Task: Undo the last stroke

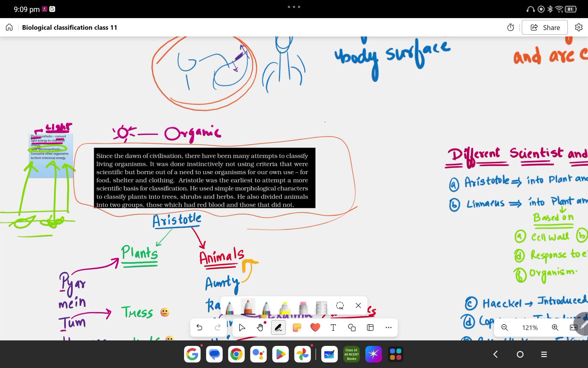Action: [199, 328]
